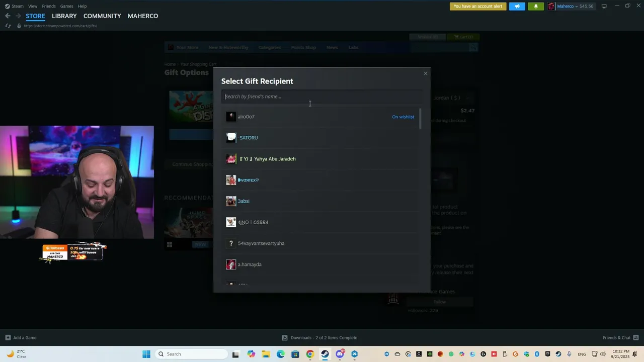Click 3absi's avatar in the friend list
The image size is (644, 362).
[231, 201]
